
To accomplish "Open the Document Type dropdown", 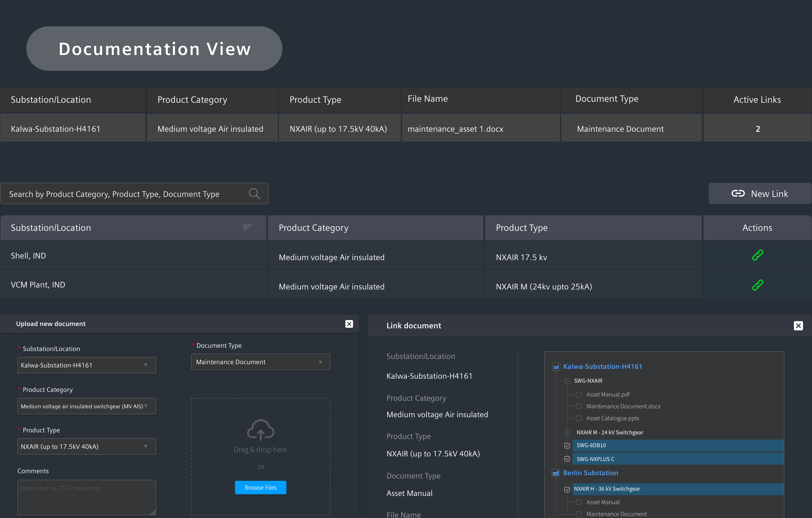I will click(260, 362).
